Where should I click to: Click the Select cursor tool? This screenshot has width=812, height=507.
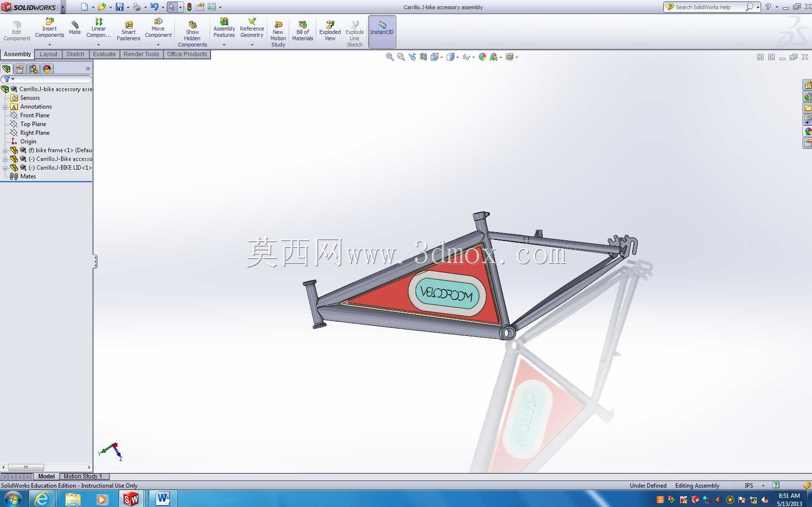172,7
